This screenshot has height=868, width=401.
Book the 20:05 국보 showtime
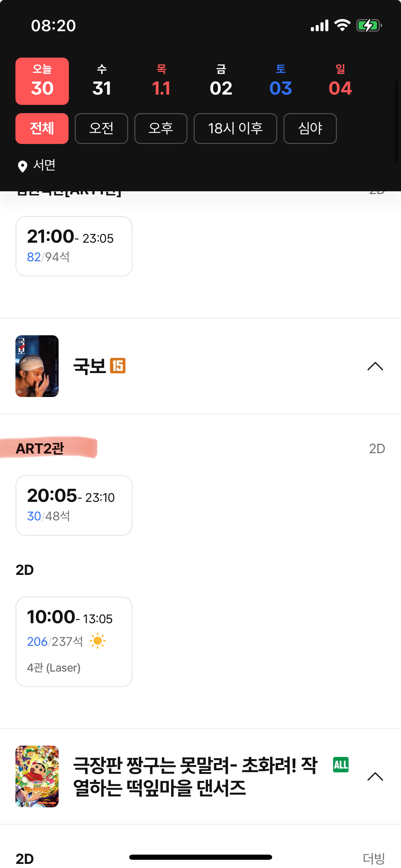click(x=74, y=505)
